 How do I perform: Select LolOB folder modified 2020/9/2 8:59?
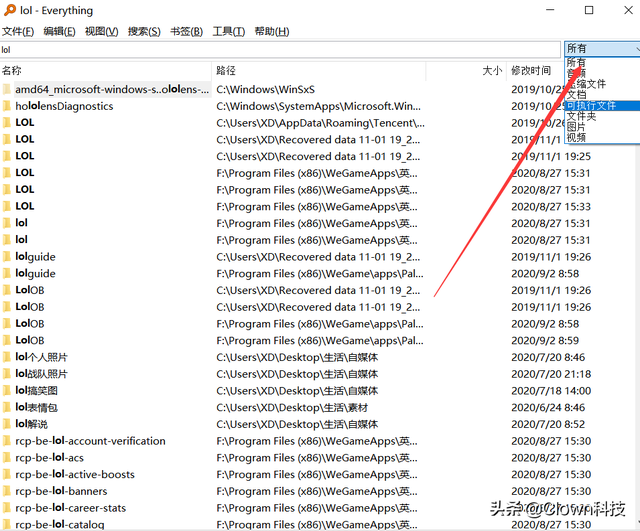click(30, 340)
